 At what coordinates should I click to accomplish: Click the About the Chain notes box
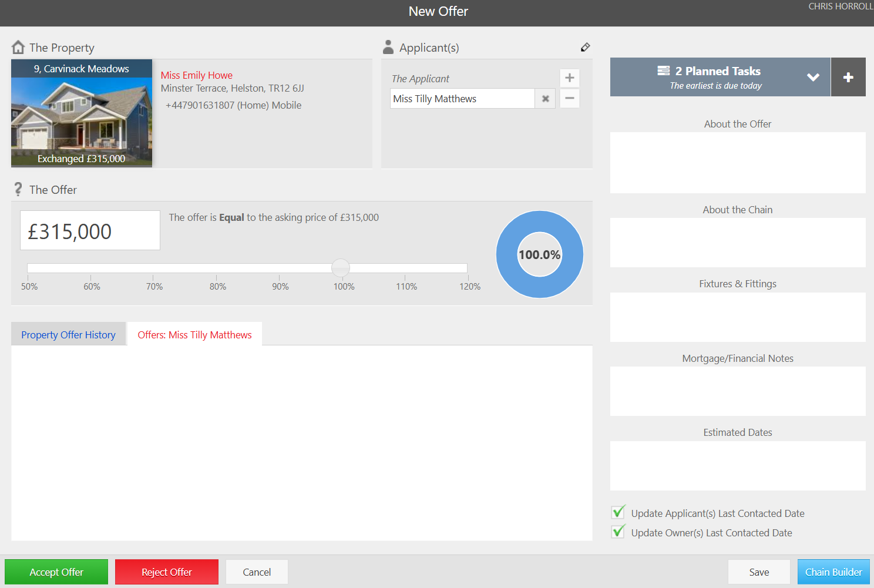coord(738,243)
